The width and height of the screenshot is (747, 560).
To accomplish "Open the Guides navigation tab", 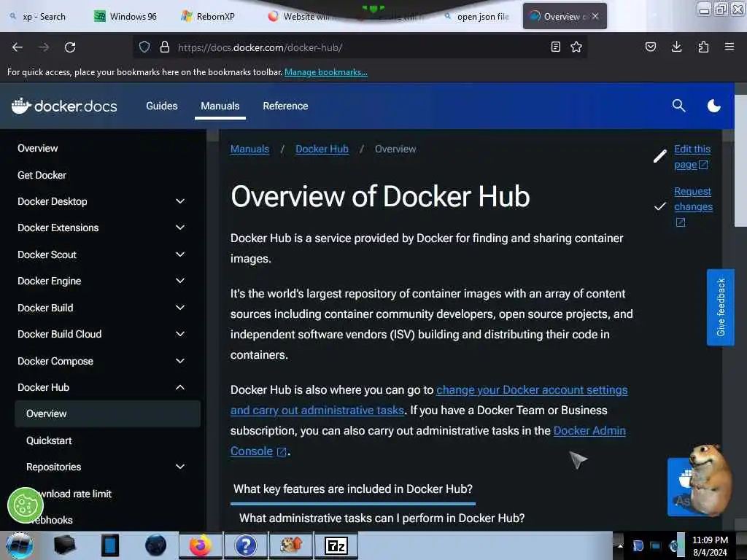I will [161, 106].
